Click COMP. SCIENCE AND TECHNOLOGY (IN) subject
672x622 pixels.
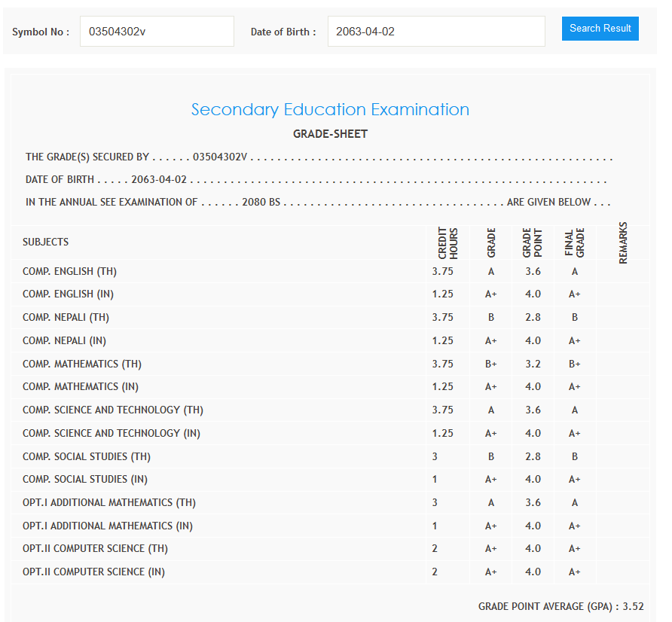click(x=111, y=434)
